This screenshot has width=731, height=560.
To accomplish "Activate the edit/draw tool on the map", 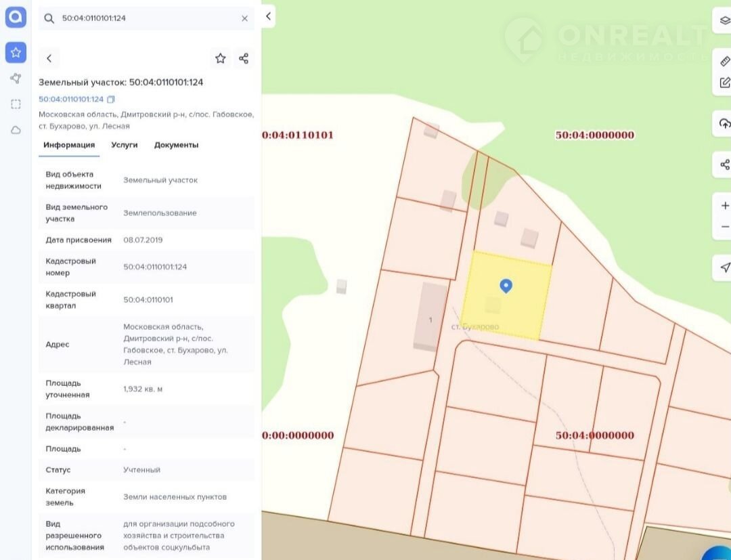I will click(724, 83).
